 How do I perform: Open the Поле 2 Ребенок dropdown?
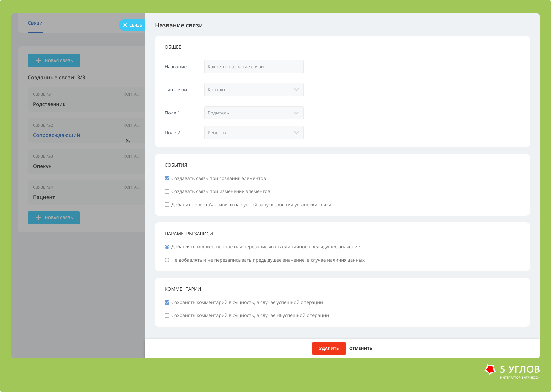pos(254,133)
